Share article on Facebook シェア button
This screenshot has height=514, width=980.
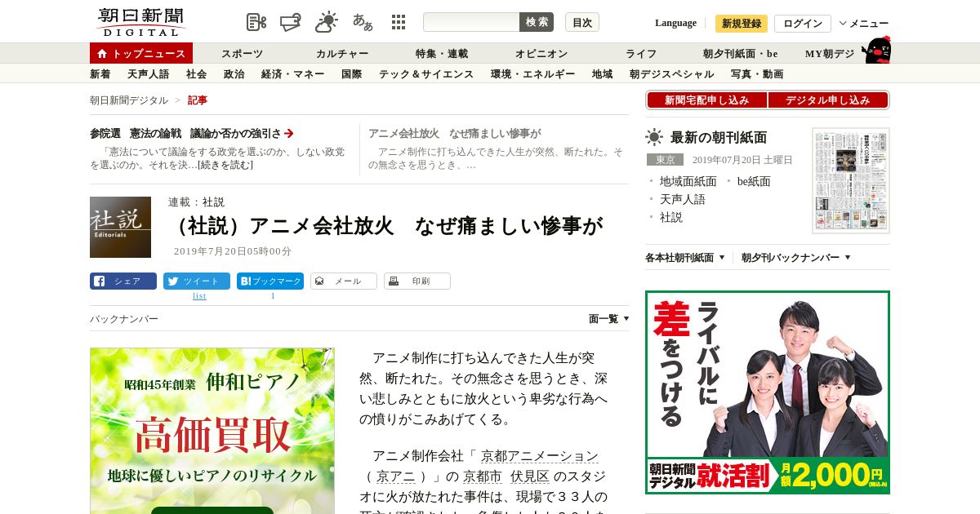click(x=123, y=281)
